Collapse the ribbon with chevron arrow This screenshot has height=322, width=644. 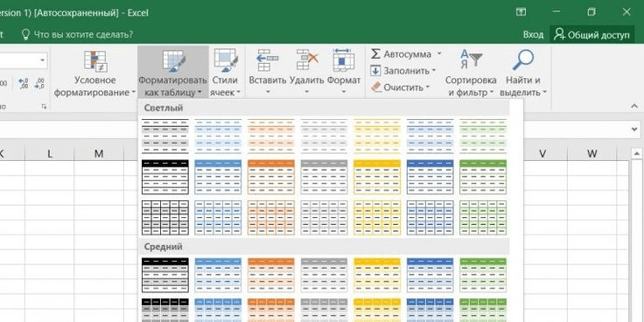tap(633, 107)
